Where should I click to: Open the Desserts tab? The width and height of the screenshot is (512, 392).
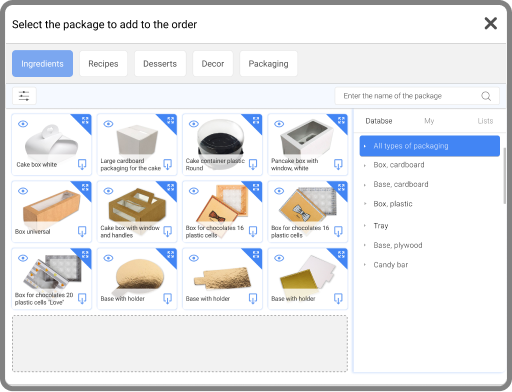(160, 64)
